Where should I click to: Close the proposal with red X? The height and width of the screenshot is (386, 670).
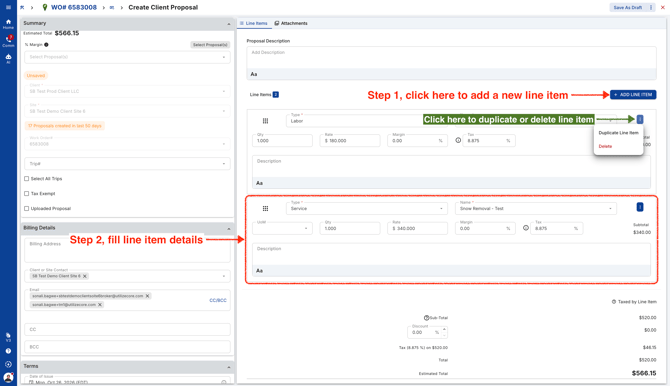(x=663, y=7)
